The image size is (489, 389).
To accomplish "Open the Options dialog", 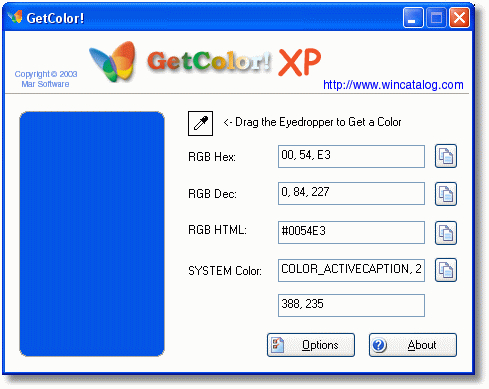I will point(311,345).
